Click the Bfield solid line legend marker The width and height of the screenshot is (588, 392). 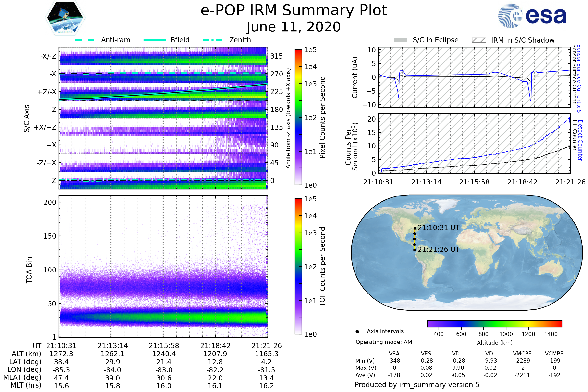[155, 40]
